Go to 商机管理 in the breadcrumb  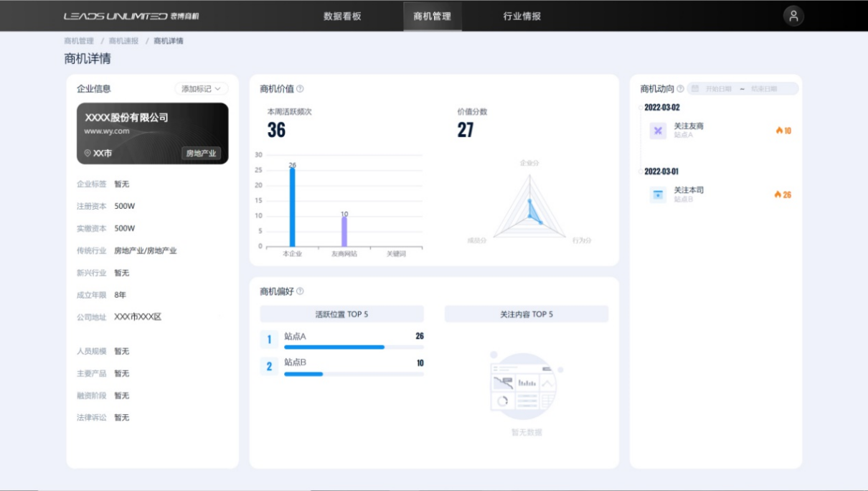click(79, 41)
